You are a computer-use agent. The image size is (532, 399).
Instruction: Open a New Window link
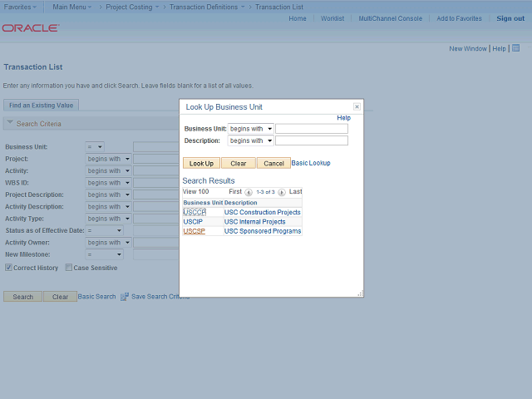click(468, 48)
